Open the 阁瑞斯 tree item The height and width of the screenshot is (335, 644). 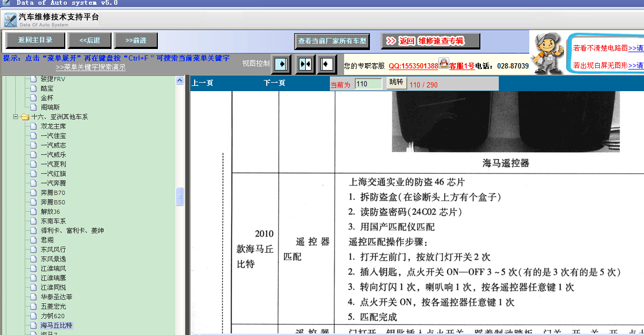coord(50,107)
